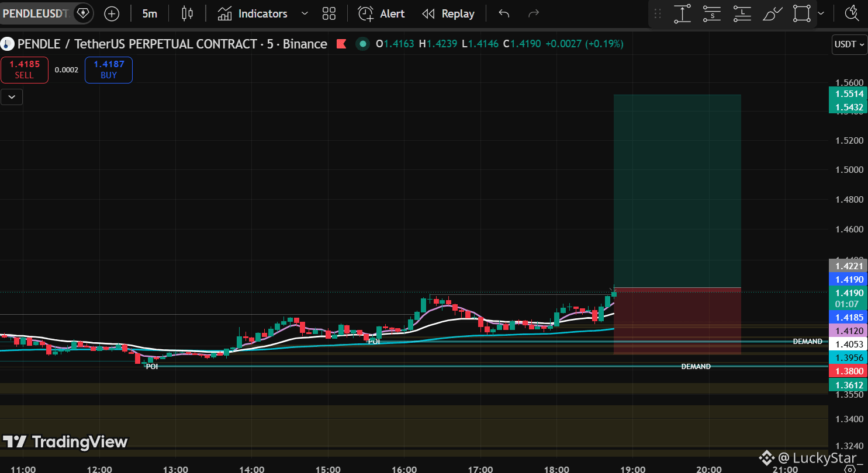Image resolution: width=868 pixels, height=473 pixels.
Task: Collapse the legend with the chevron toggle
Action: 12,97
